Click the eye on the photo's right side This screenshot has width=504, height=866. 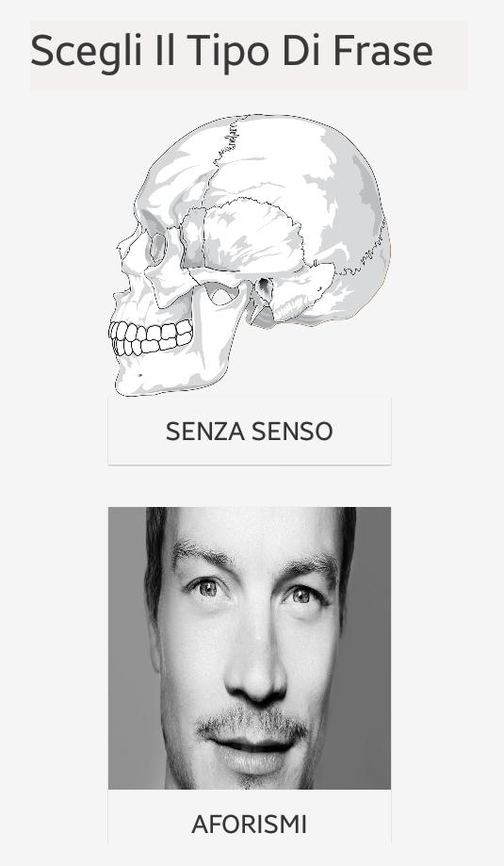pyautogui.click(x=302, y=596)
